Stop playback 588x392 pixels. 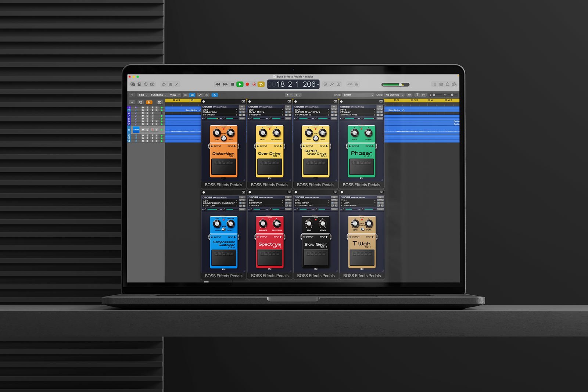point(232,84)
